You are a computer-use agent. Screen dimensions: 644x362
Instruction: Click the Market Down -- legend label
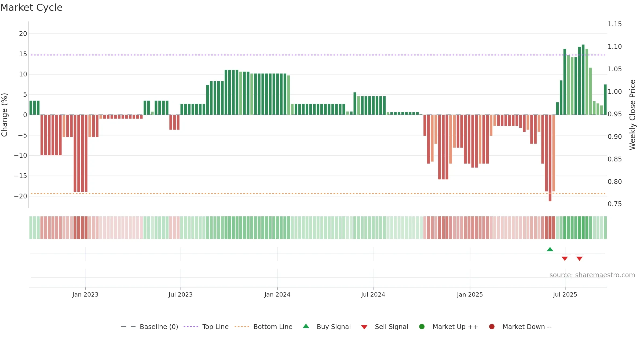pos(527,327)
